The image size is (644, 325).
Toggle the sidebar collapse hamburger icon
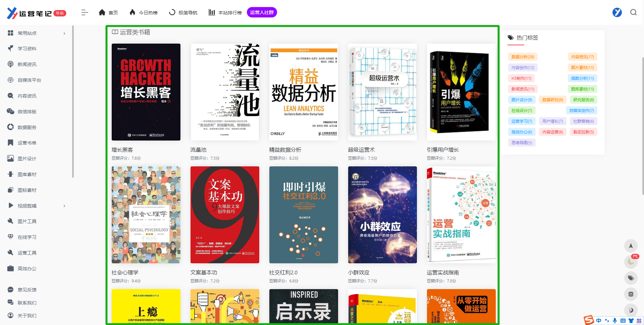pyautogui.click(x=85, y=12)
